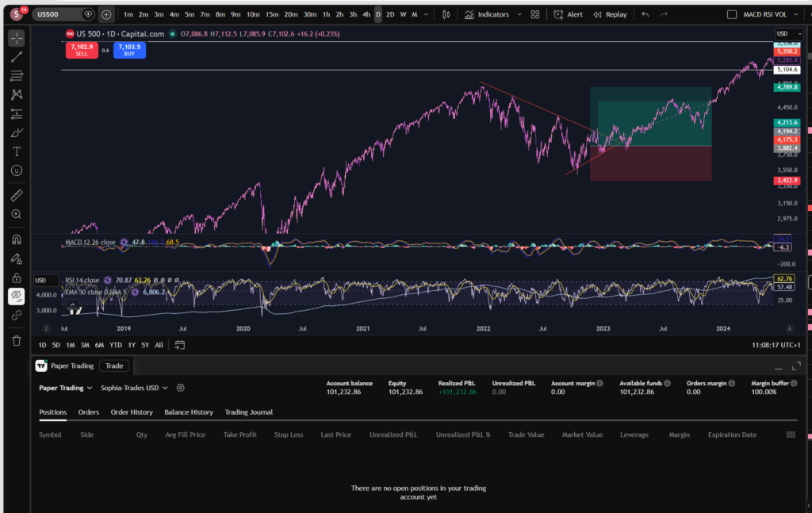This screenshot has height=513, width=812.
Task: Open the go-to-date calendar icon
Action: [180, 345]
